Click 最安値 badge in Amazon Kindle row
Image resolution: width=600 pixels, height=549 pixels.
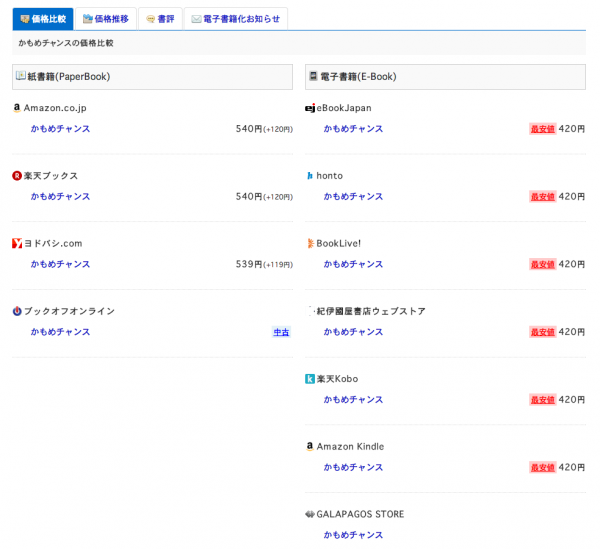pyautogui.click(x=543, y=468)
